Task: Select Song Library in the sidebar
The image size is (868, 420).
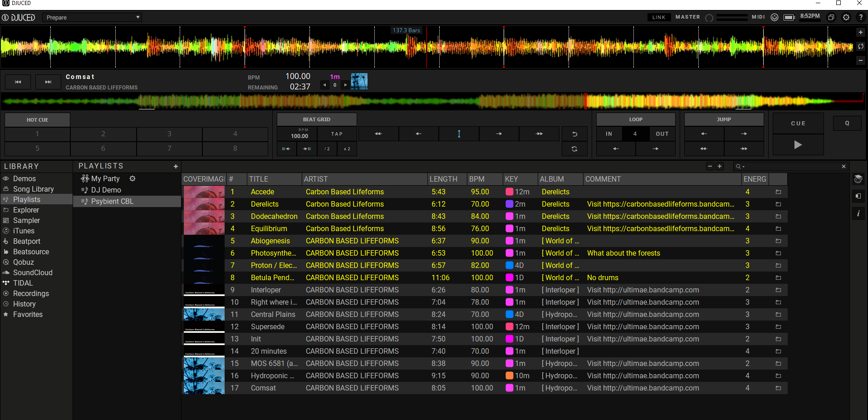Action: (33, 189)
